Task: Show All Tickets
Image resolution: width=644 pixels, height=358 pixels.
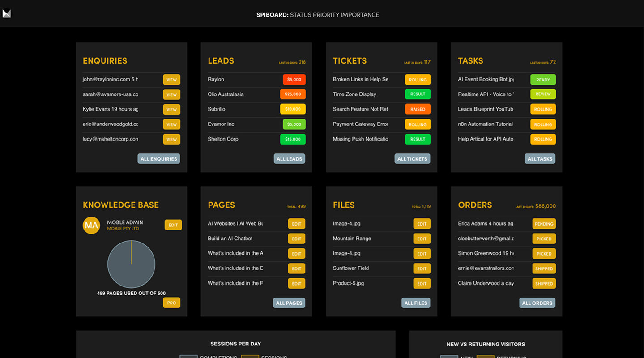Action: coord(412,159)
